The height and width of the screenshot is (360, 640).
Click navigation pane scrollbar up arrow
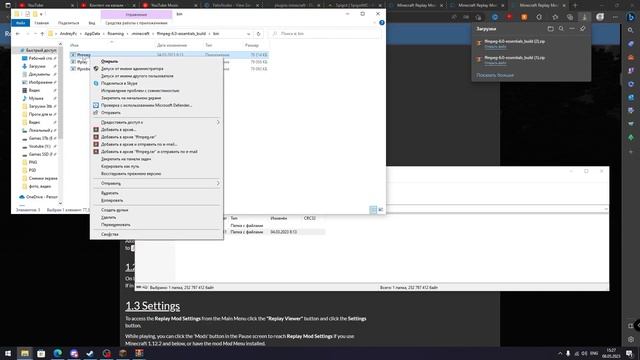[x=60, y=44]
